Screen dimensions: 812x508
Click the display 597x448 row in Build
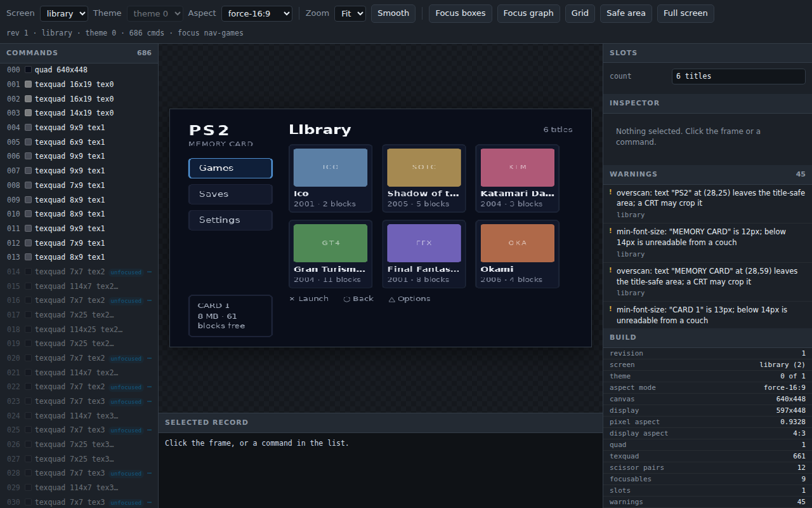click(707, 410)
